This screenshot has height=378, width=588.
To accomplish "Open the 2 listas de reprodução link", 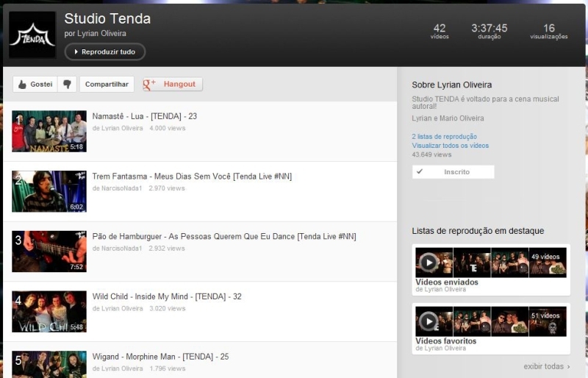I will [445, 136].
